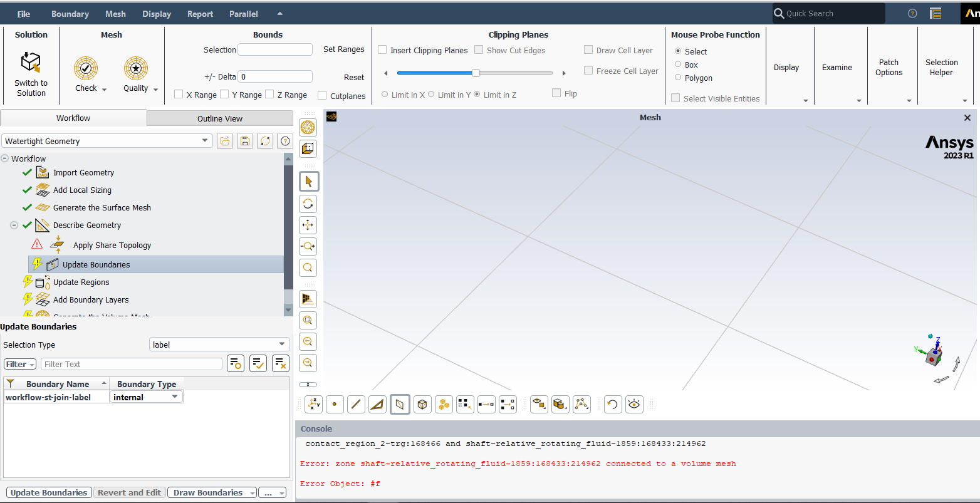Open the Watertight Geometry workflow dropdown
The height and width of the screenshot is (503, 980).
tap(205, 141)
